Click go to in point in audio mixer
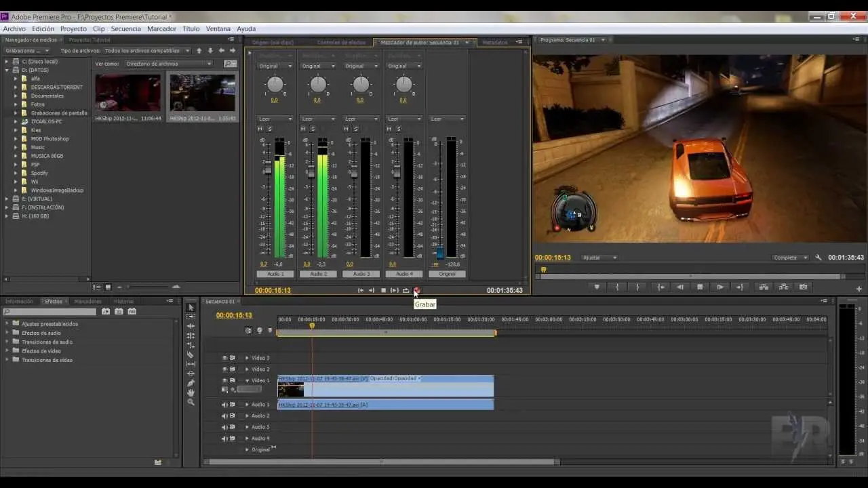The height and width of the screenshot is (488, 868). 361,290
